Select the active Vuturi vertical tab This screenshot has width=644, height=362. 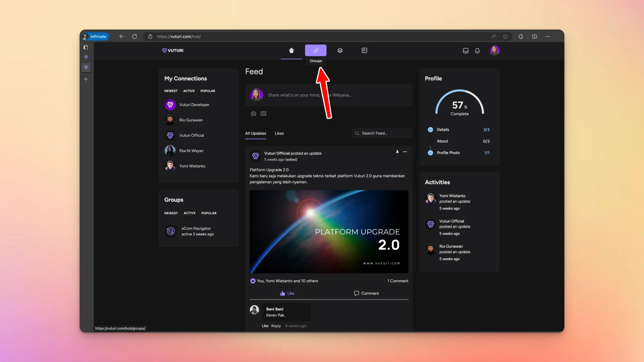(86, 67)
